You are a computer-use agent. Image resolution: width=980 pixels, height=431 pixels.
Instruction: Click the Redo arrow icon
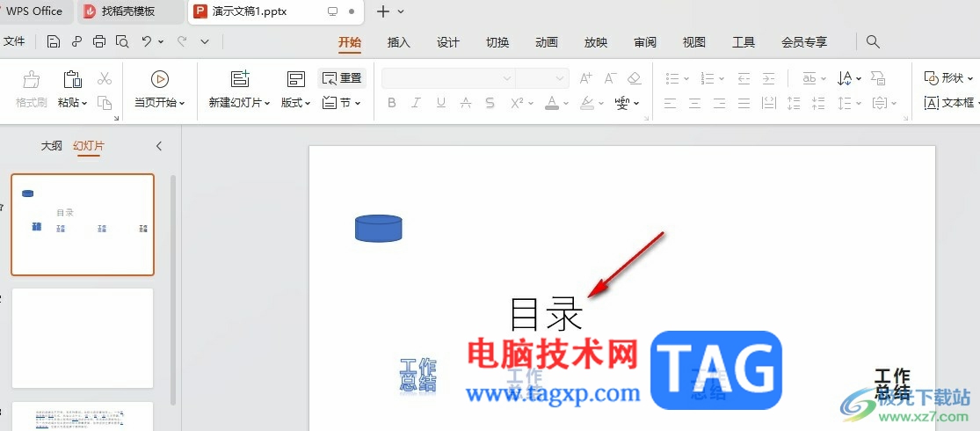pyautogui.click(x=182, y=42)
